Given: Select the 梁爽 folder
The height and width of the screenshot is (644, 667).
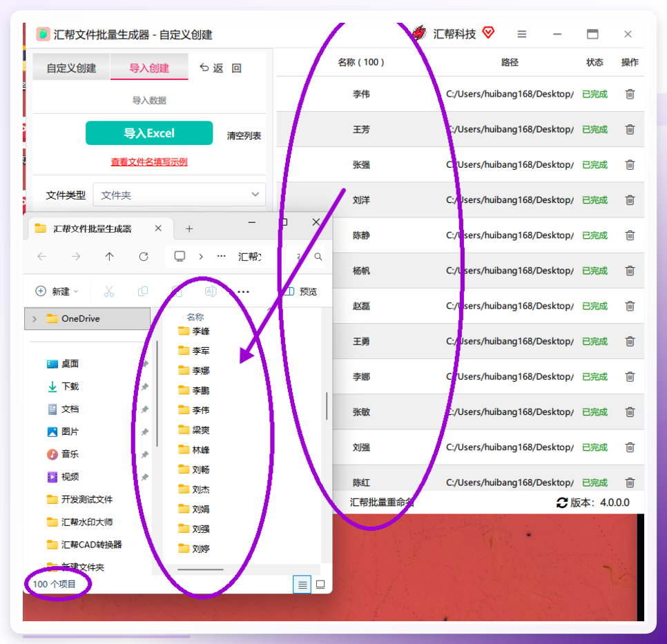Looking at the screenshot, I should (x=200, y=430).
